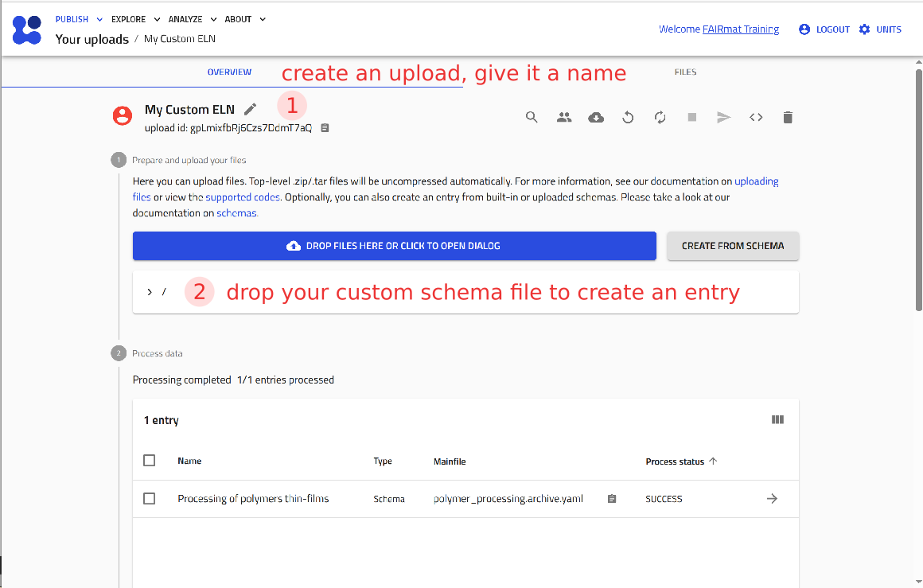Screen dimensions: 923x588
Task: Expand the root folder tree chevron
Action: coord(150,292)
